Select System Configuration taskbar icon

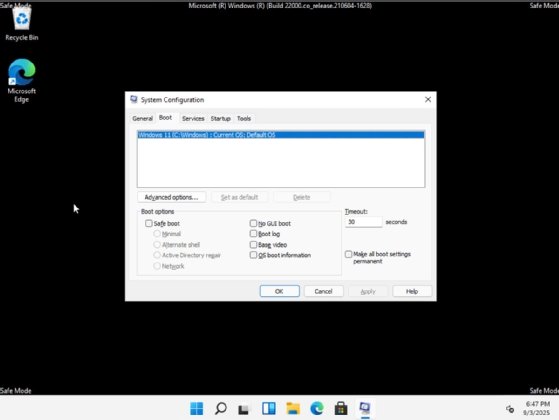365,408
